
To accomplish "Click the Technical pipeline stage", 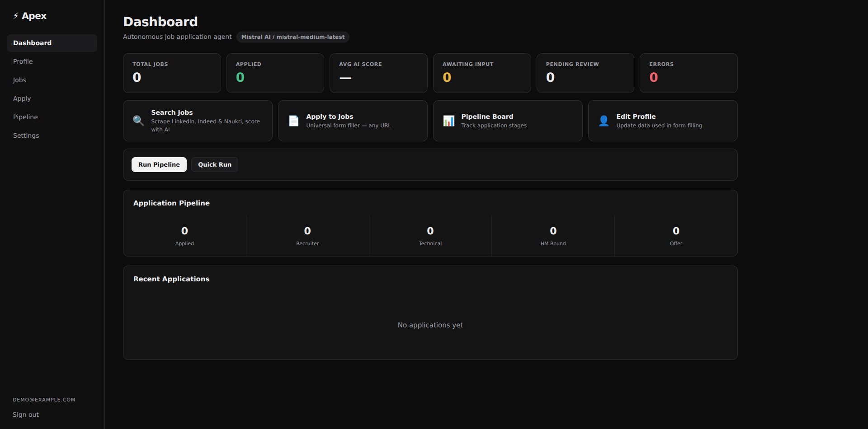I will [x=430, y=236].
